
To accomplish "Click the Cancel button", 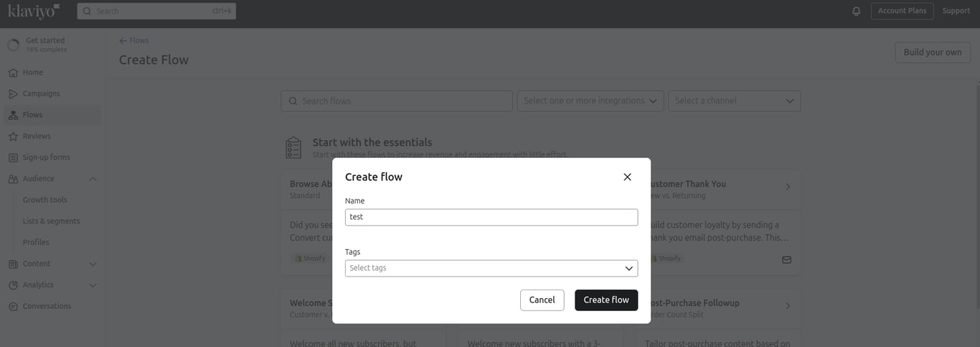I will click(x=542, y=300).
